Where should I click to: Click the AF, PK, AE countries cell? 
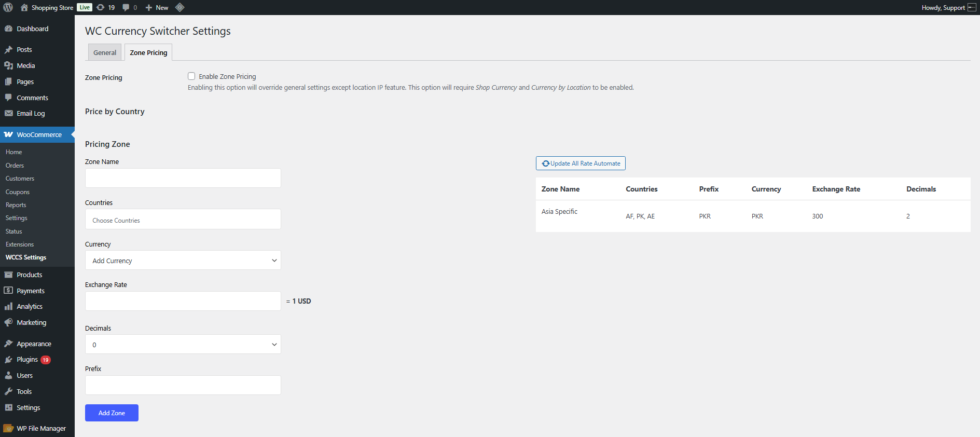640,216
